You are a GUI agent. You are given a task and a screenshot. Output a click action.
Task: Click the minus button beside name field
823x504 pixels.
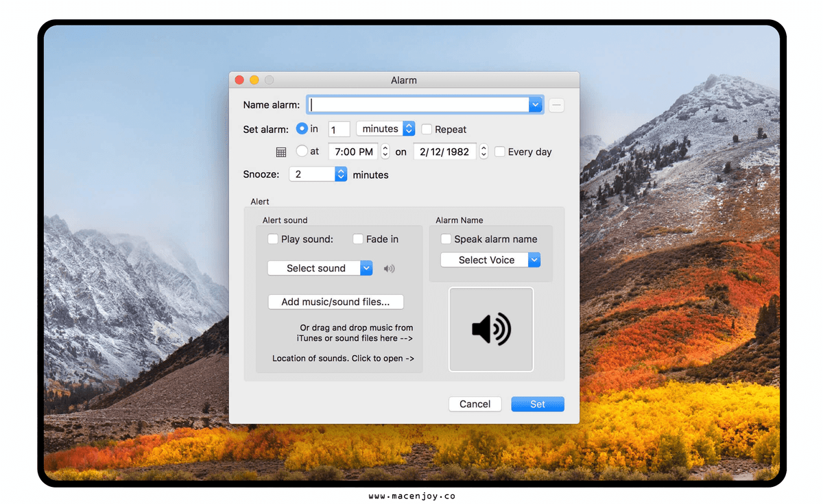point(556,106)
